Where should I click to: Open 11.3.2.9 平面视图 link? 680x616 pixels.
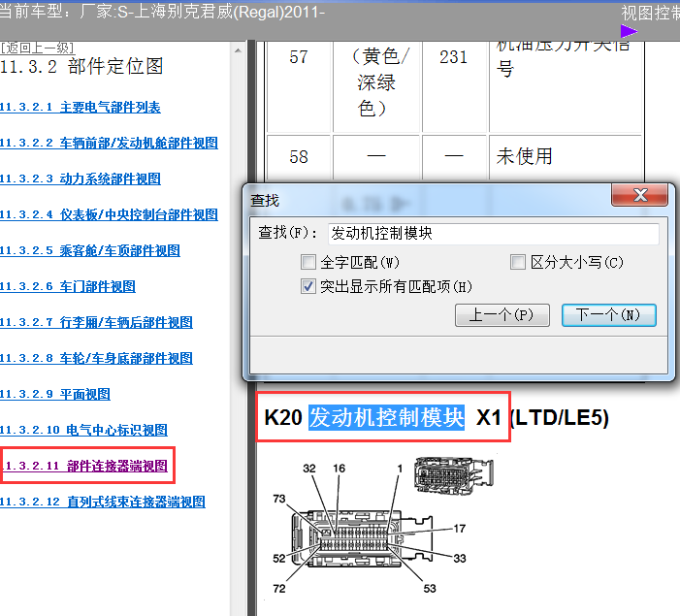click(x=55, y=394)
